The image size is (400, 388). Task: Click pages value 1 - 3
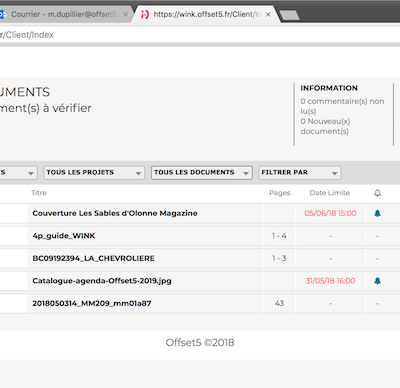279,258
